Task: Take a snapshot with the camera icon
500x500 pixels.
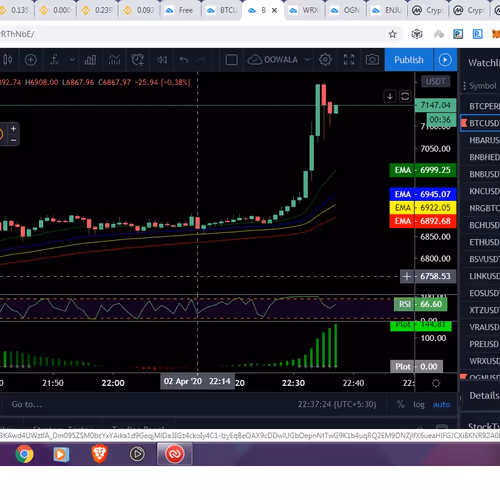Action: [x=372, y=60]
